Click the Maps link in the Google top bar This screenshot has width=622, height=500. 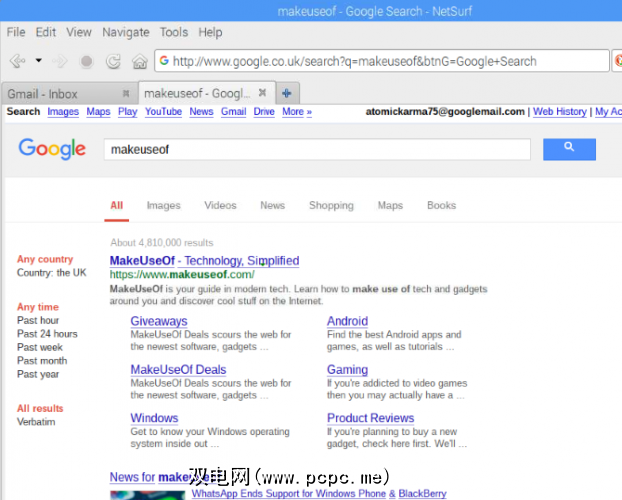(98, 112)
